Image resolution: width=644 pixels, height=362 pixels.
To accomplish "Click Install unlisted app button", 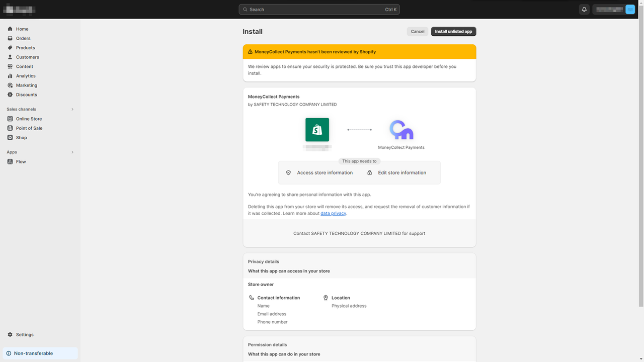I will (453, 31).
